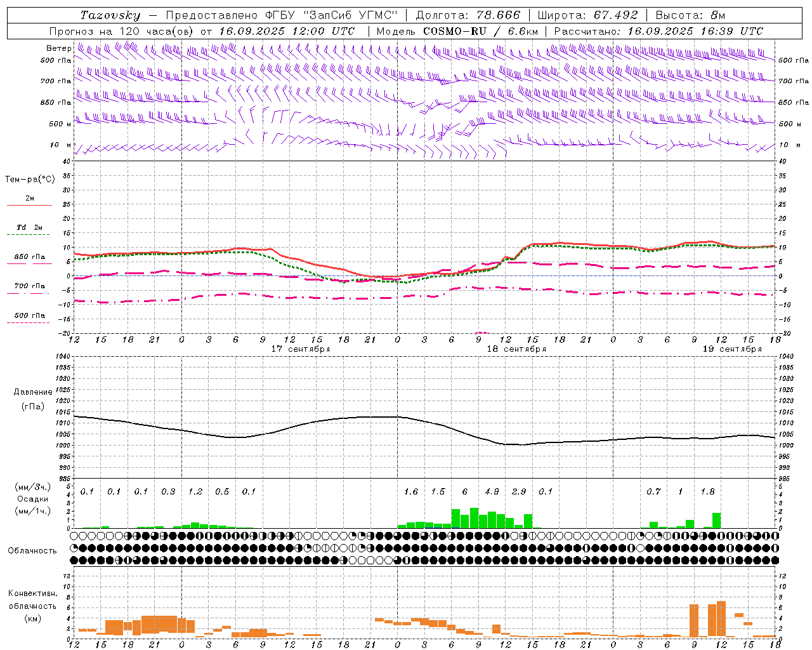Image resolution: width=812 pixels, height=650 pixels.
Task: Click the 'Давление' pressure panel label
Action: point(33,392)
